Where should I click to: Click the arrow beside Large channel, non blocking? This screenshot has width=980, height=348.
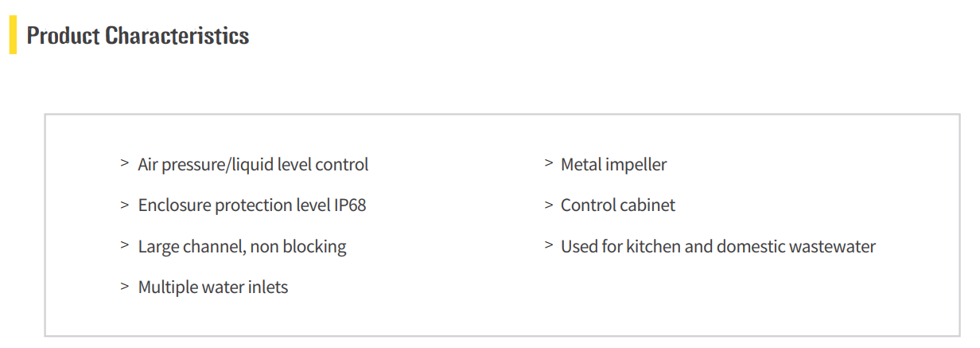125,245
